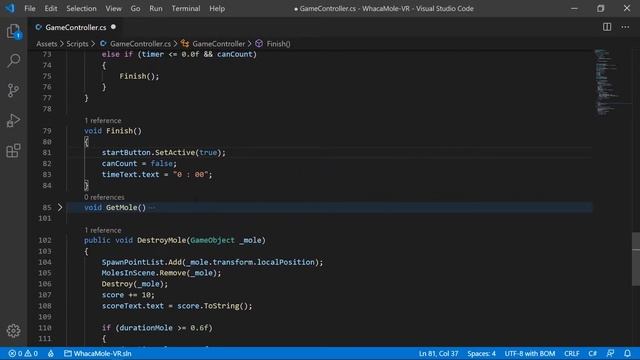Open the Selection menu

[81, 8]
